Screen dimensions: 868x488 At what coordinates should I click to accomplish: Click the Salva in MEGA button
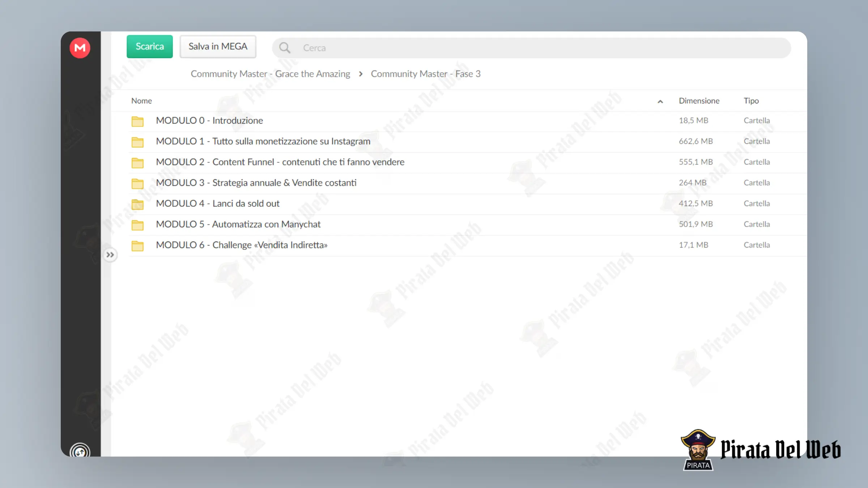point(218,47)
